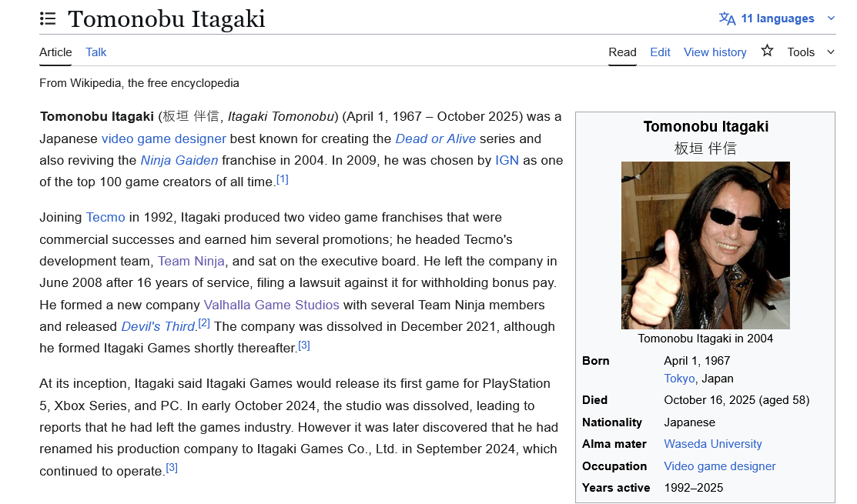Click the 'Japanese' nationality value

690,422
